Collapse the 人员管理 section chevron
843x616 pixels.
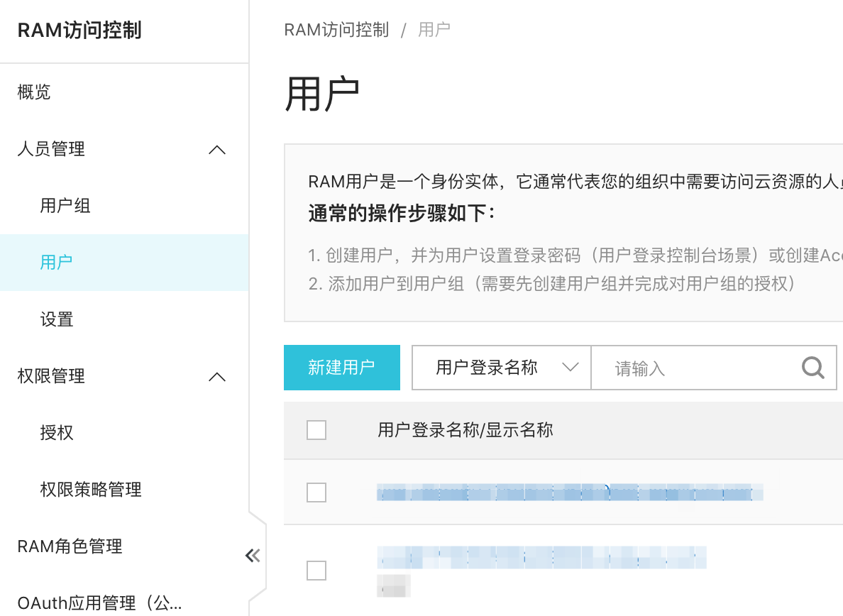pos(216,150)
